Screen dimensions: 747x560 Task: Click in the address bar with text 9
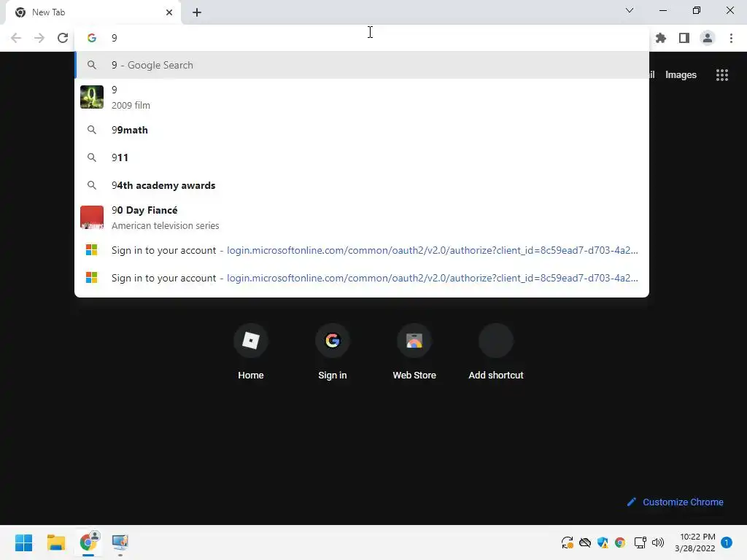[362, 38]
